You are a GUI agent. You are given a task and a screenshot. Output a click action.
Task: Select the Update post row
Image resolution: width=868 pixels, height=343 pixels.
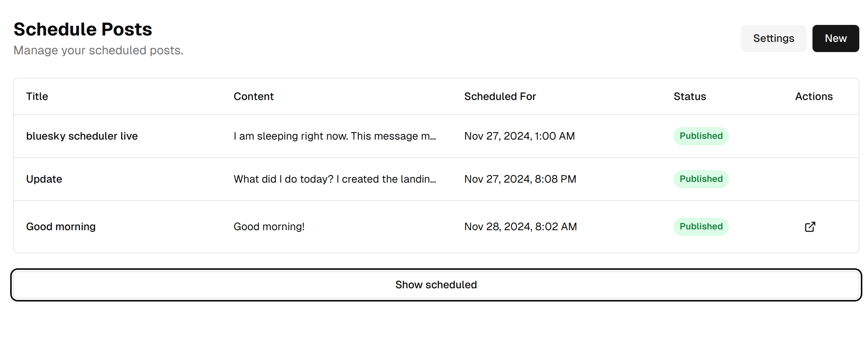(x=44, y=179)
